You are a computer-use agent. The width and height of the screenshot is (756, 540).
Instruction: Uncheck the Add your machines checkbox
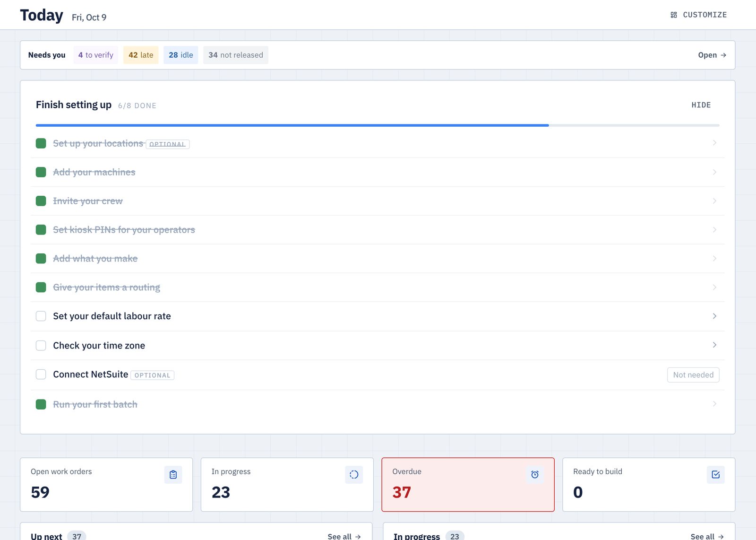click(41, 172)
